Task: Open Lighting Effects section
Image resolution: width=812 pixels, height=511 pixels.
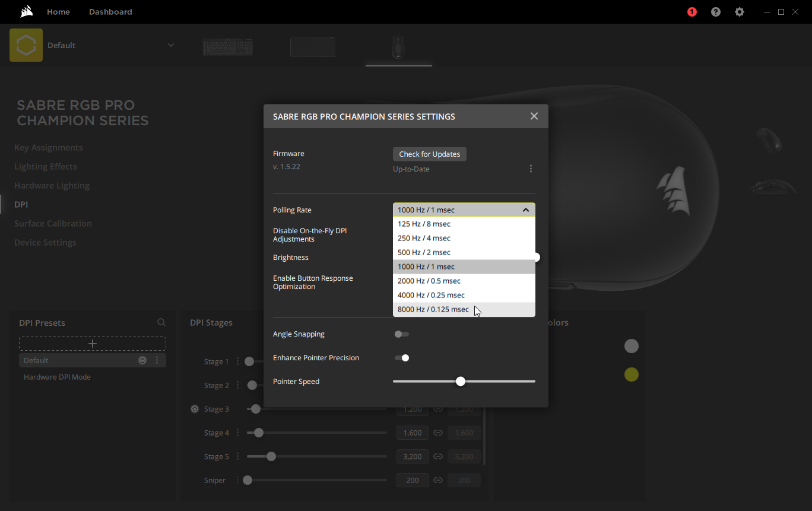Action: pyautogui.click(x=46, y=167)
